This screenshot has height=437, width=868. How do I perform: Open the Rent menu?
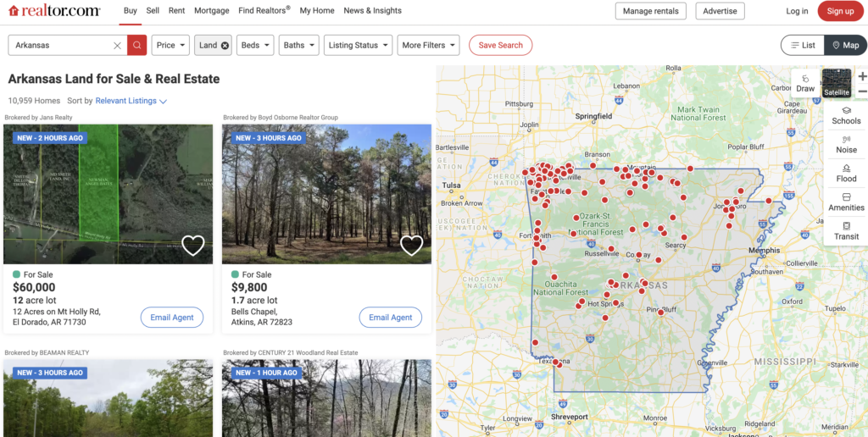176,10
